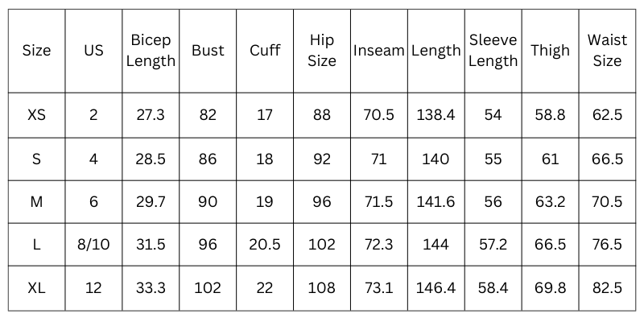Select the 82.5 waist size value

607,287
